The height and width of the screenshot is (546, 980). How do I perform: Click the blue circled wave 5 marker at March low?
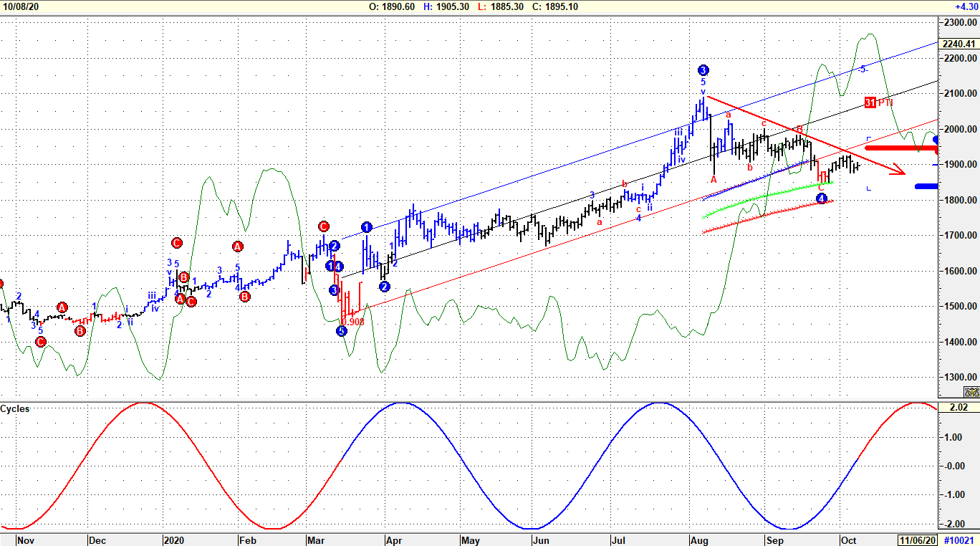[x=342, y=330]
